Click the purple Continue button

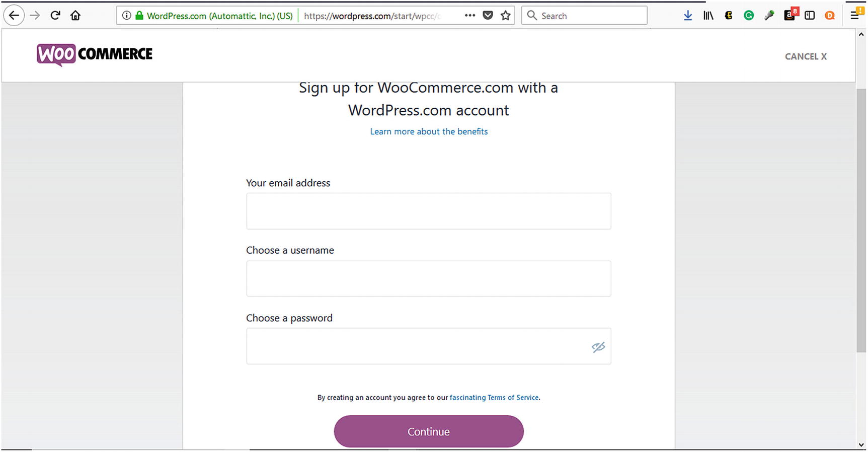429,431
